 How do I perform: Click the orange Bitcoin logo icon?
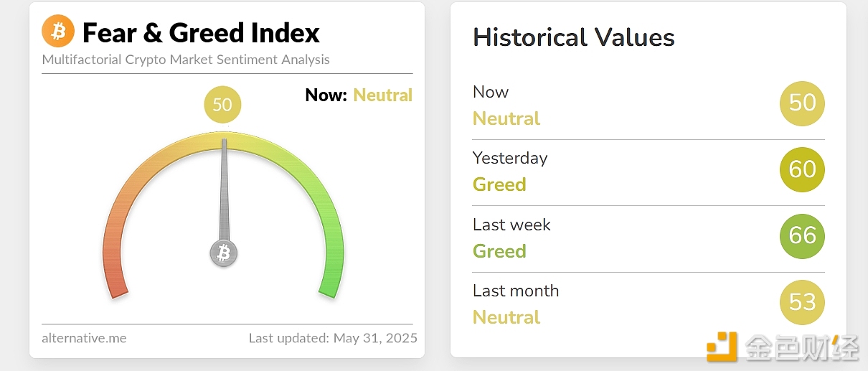click(x=58, y=32)
